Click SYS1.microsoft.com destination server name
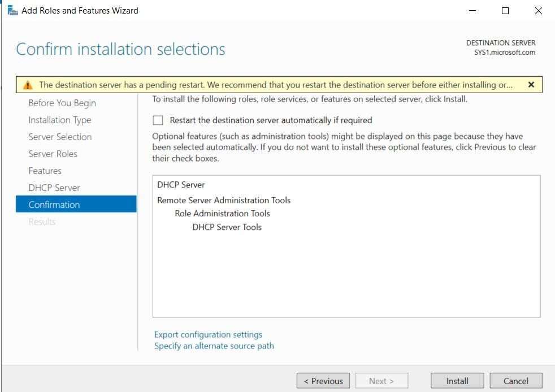 point(505,53)
